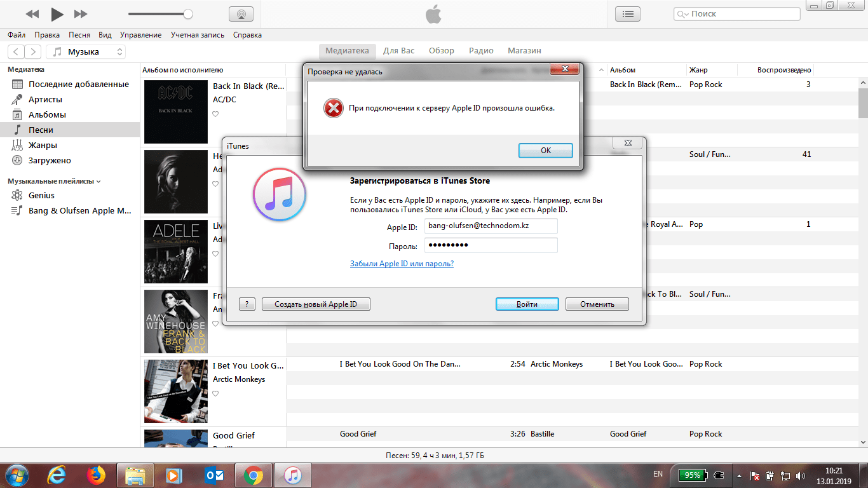The image size is (868, 488).
Task: Switch to the Обзор tab
Action: click(442, 51)
